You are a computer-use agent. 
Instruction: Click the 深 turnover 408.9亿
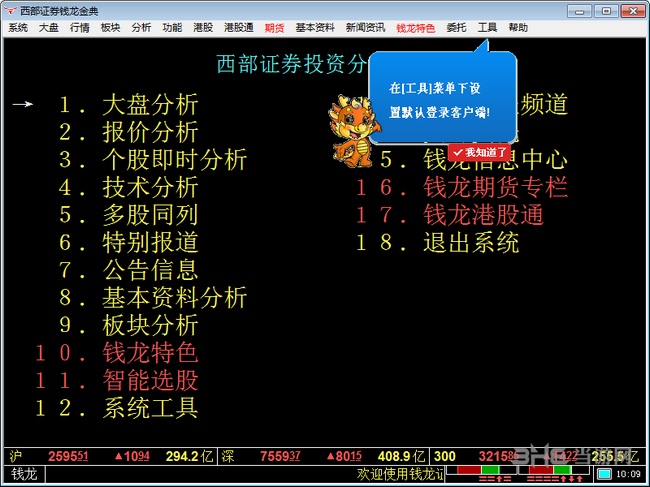(401, 456)
